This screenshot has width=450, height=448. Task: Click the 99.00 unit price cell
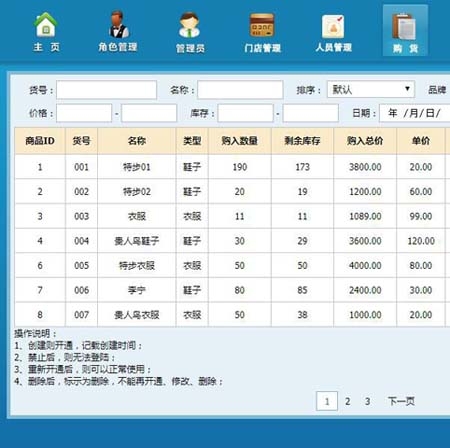421,216
